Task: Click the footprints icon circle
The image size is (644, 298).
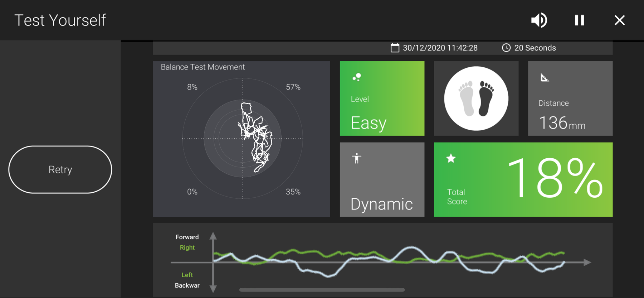Action: click(x=476, y=98)
